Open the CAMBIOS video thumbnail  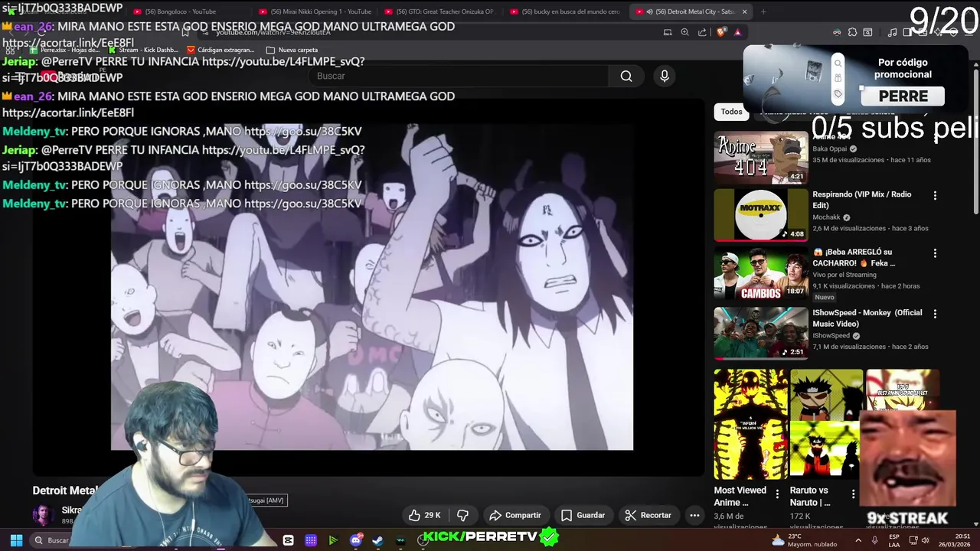[x=761, y=273]
